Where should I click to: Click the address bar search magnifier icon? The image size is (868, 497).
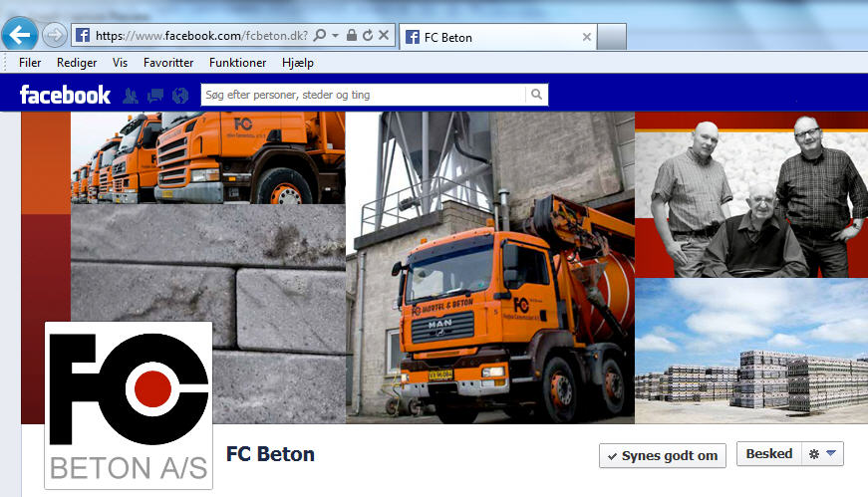click(320, 36)
